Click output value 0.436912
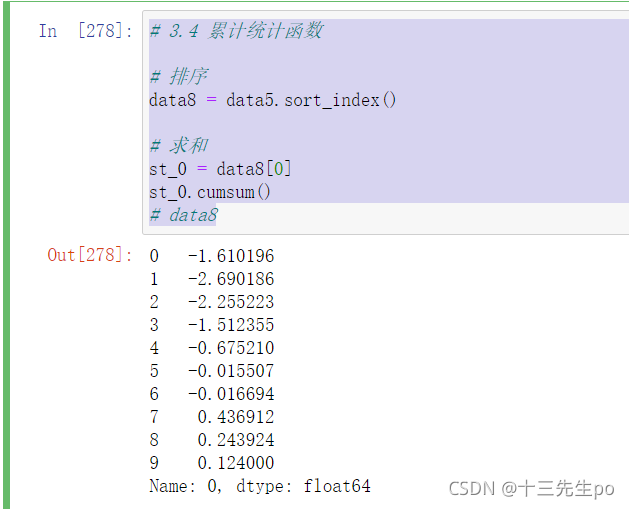629x509 pixels. (x=236, y=417)
